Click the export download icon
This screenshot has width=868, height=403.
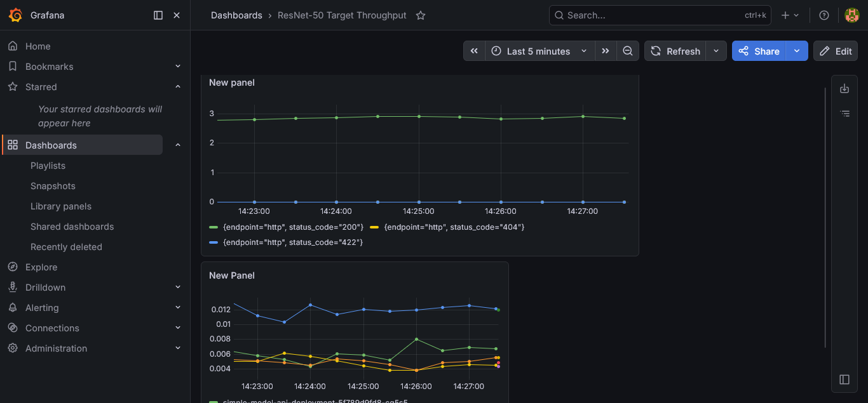coord(844,89)
